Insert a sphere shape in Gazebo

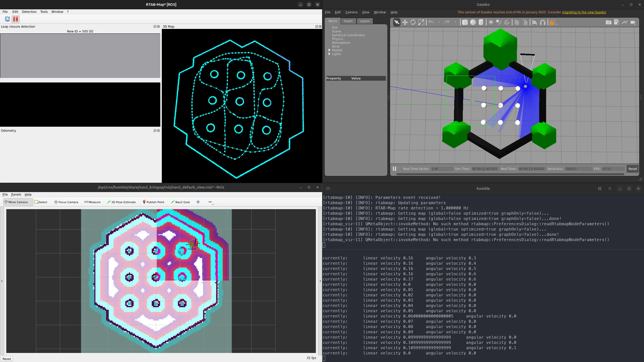click(x=473, y=22)
